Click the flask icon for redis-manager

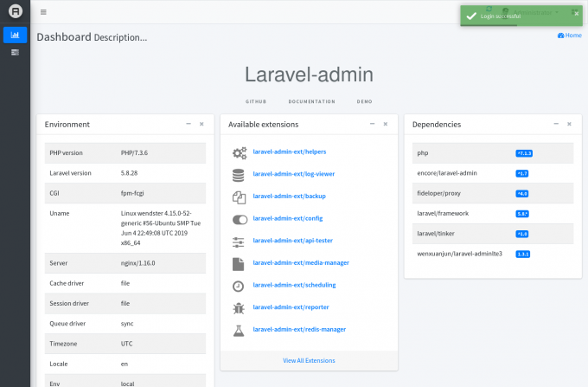(x=239, y=331)
